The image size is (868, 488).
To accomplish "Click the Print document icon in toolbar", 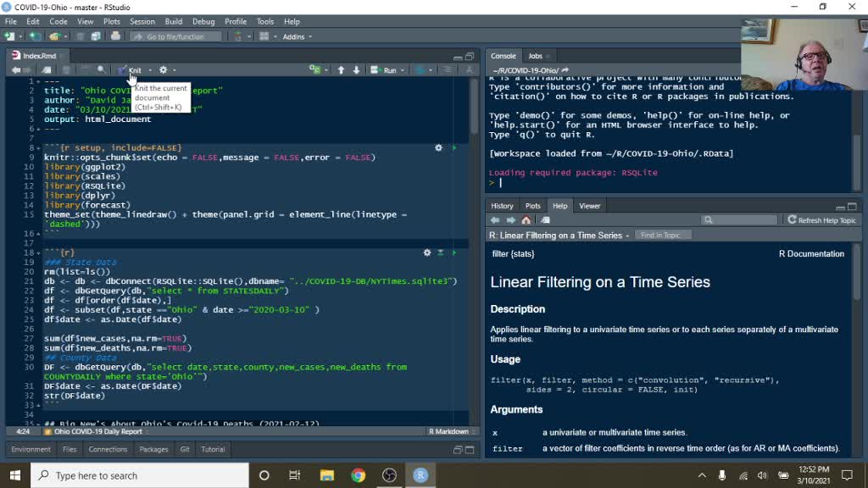I will (x=115, y=36).
